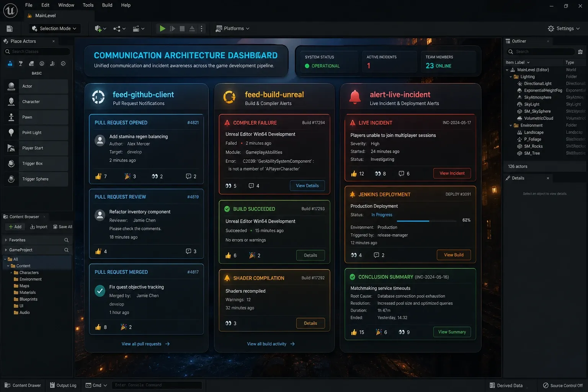Open play options three-dot menu
This screenshot has width=588, height=392.
(x=202, y=28)
